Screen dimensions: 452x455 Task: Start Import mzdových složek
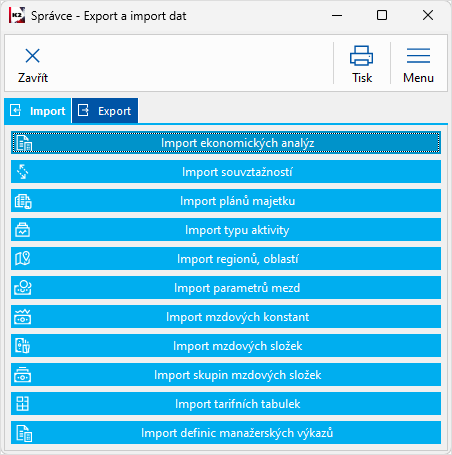coord(226,346)
